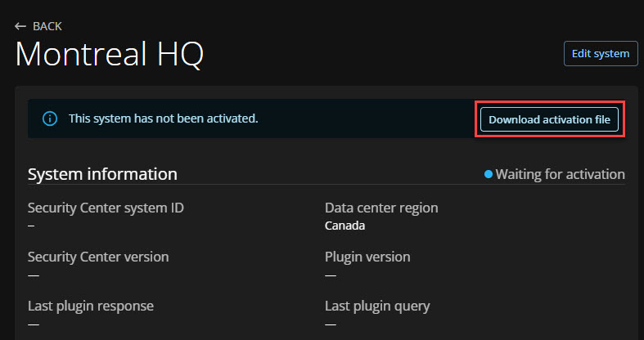Click the blue status dot indicator
Viewport: 644px width, 340px height.
tap(489, 174)
